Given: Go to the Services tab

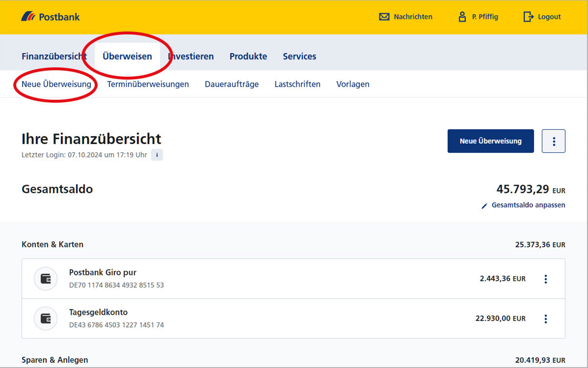Looking at the screenshot, I should point(299,56).
